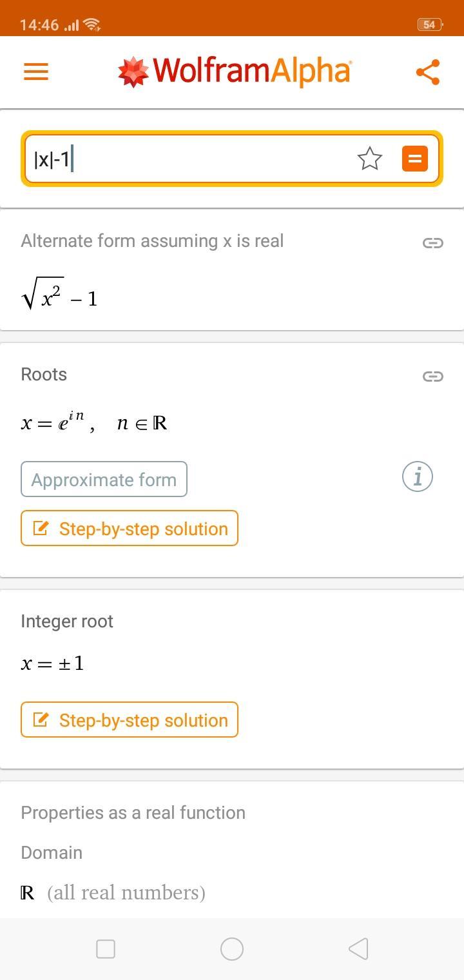Open the hamburger menu

coord(36,72)
